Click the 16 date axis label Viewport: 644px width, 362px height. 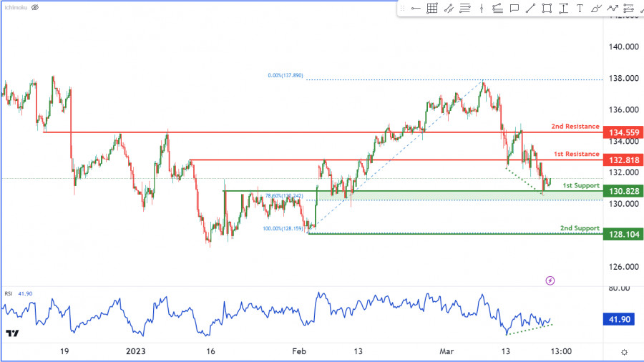[x=210, y=351]
